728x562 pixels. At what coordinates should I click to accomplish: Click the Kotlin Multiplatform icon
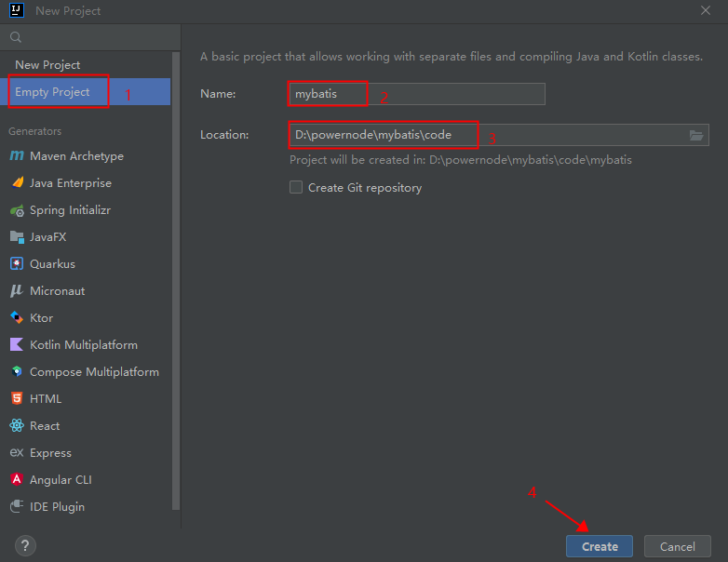pos(17,345)
